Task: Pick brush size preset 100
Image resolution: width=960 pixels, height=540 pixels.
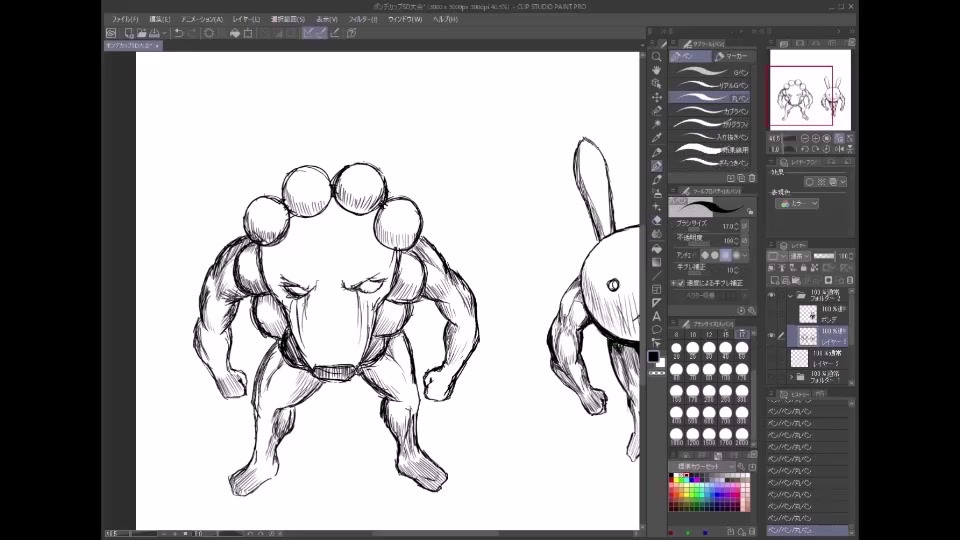Action: click(726, 371)
